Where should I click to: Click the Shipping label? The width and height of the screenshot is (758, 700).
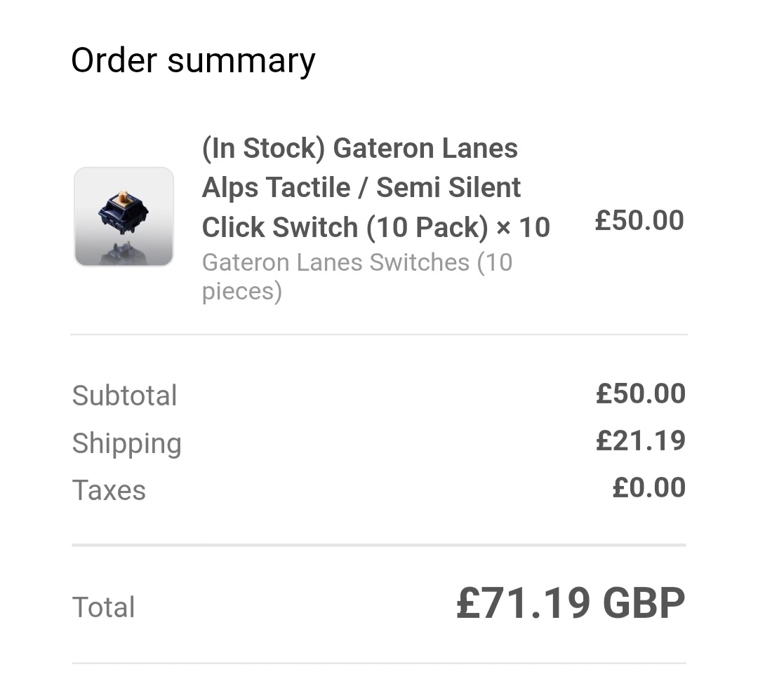click(x=126, y=443)
